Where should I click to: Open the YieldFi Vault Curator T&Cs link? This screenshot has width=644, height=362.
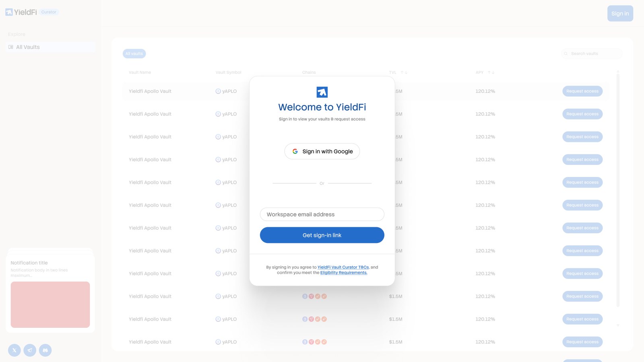pyautogui.click(x=343, y=267)
